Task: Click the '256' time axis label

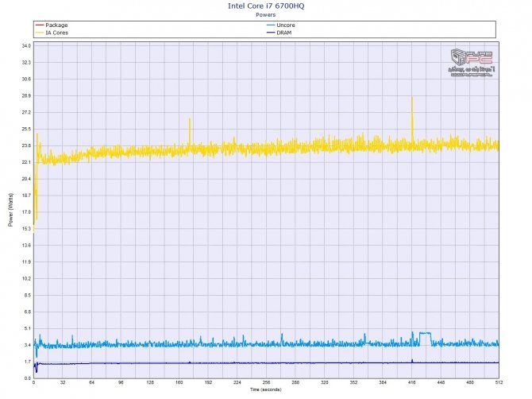Action: point(266,382)
